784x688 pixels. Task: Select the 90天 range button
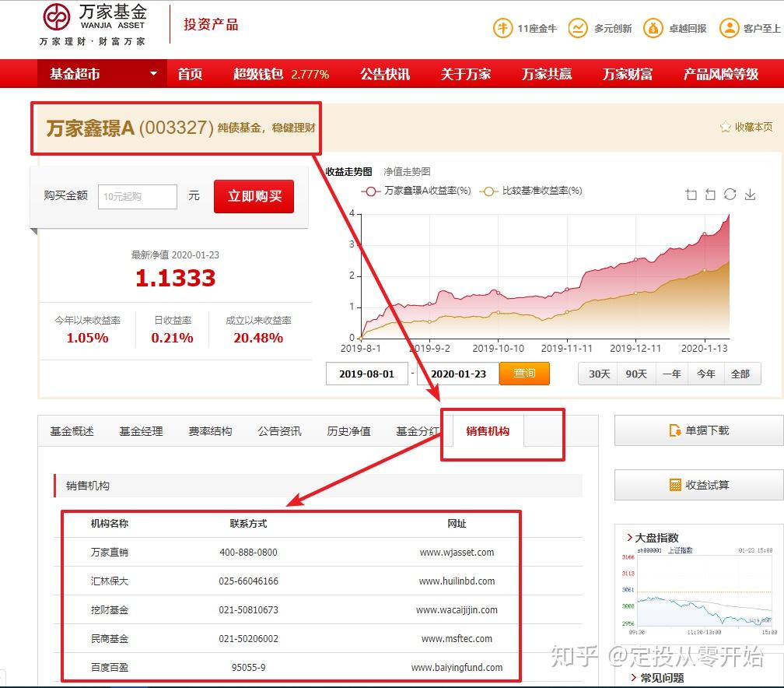tap(636, 374)
